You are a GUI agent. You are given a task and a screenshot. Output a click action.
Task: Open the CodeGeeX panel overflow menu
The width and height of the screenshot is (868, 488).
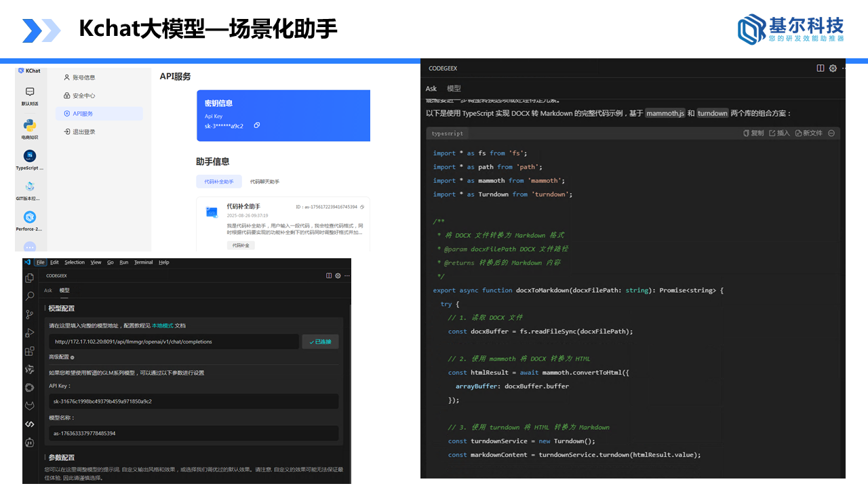point(844,68)
